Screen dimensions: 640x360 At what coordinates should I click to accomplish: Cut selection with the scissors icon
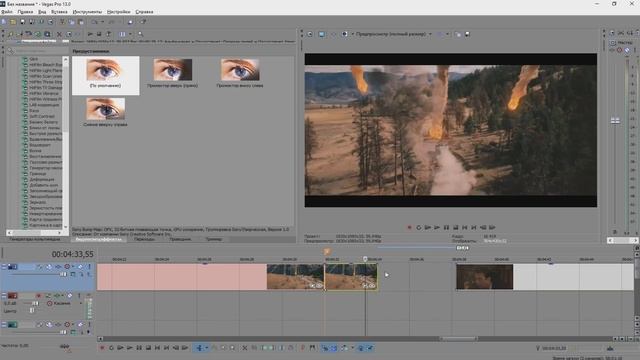point(62,22)
